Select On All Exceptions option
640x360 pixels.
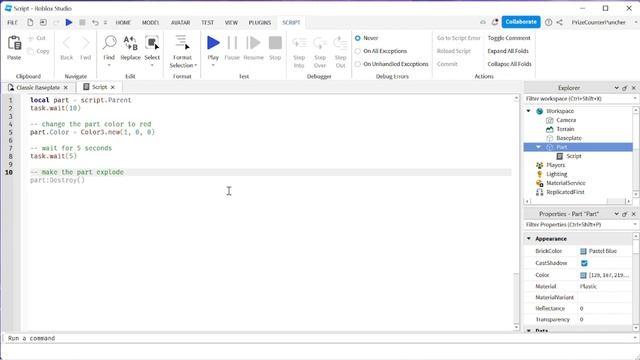click(358, 51)
